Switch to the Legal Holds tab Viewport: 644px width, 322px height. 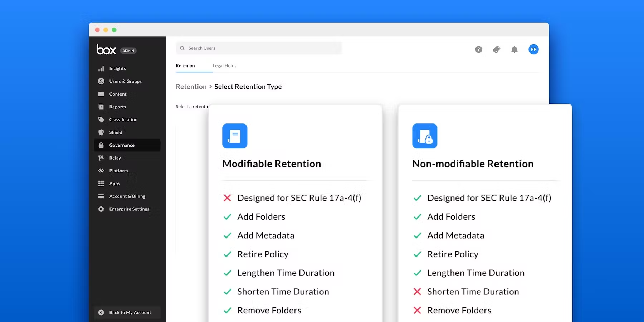pos(224,66)
